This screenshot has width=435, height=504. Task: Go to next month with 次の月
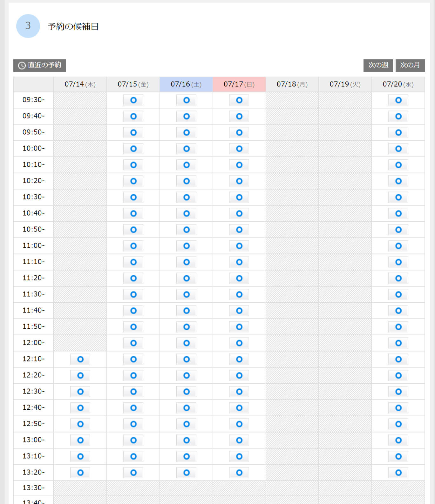coord(410,65)
